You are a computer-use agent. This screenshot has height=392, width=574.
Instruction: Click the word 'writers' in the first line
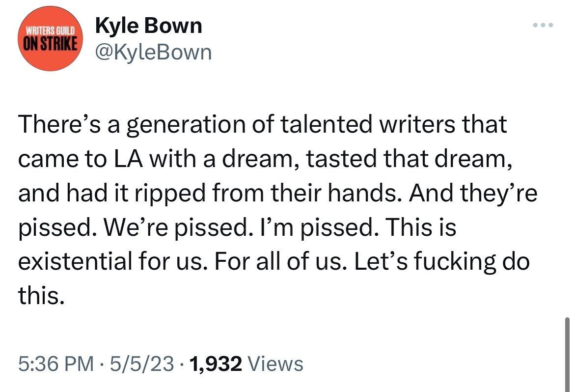[417, 124]
